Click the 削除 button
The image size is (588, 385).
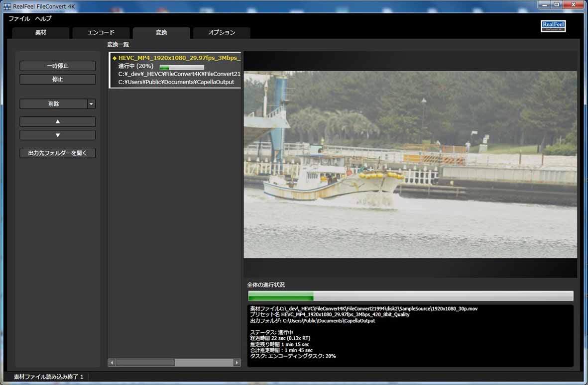click(53, 104)
